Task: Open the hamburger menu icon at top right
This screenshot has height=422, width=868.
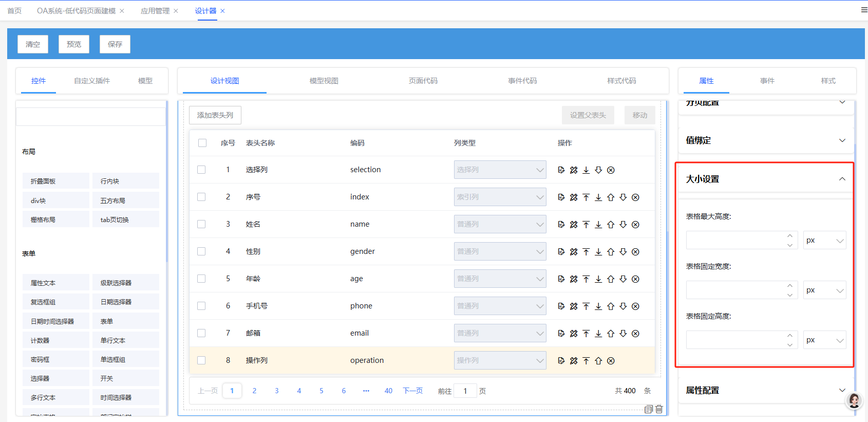Action: (864, 10)
